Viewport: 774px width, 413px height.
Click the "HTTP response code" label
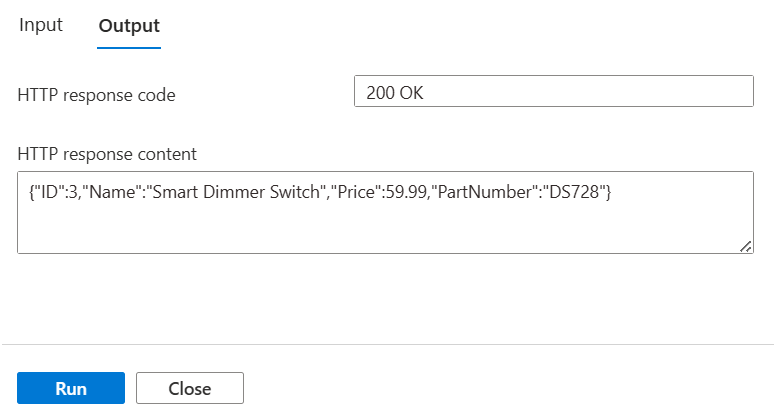(97, 96)
